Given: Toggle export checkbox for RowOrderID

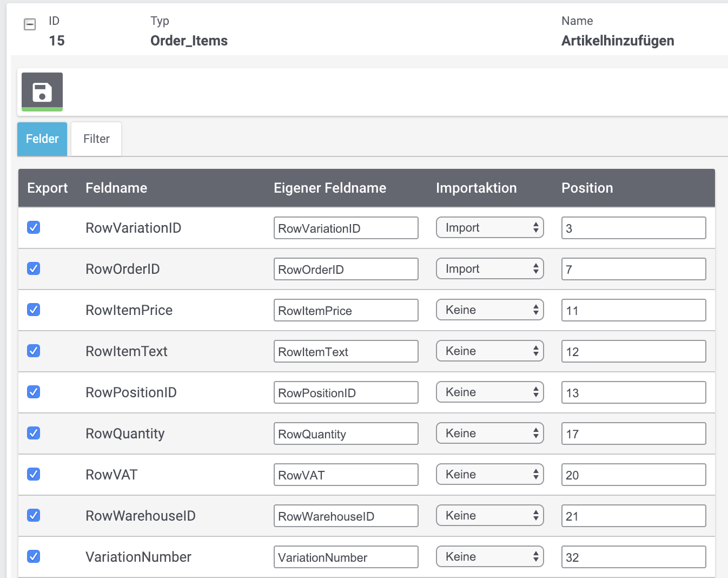Looking at the screenshot, I should (x=34, y=268).
